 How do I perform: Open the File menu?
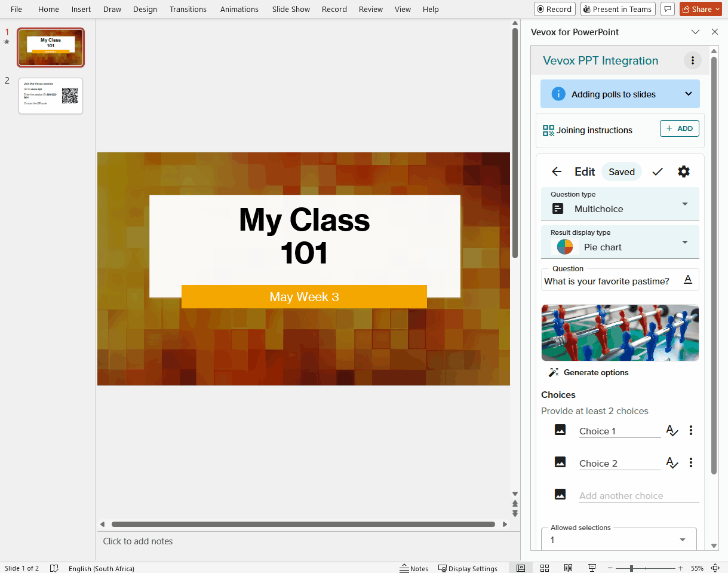pos(16,9)
